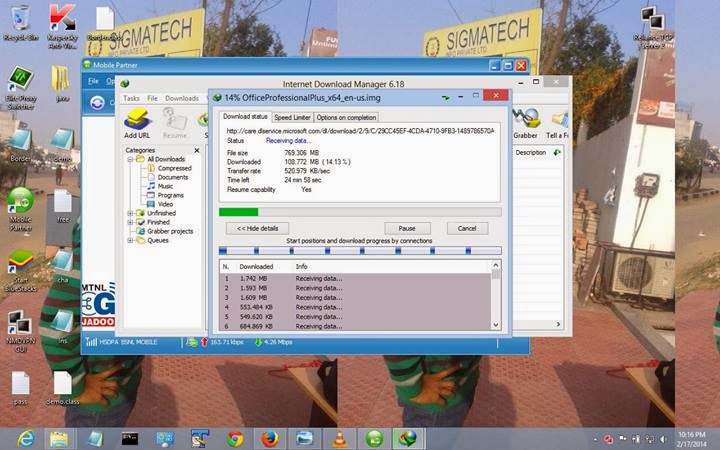Close the Categories panel with the X
The width and height of the screenshot is (720, 450).
click(x=197, y=150)
